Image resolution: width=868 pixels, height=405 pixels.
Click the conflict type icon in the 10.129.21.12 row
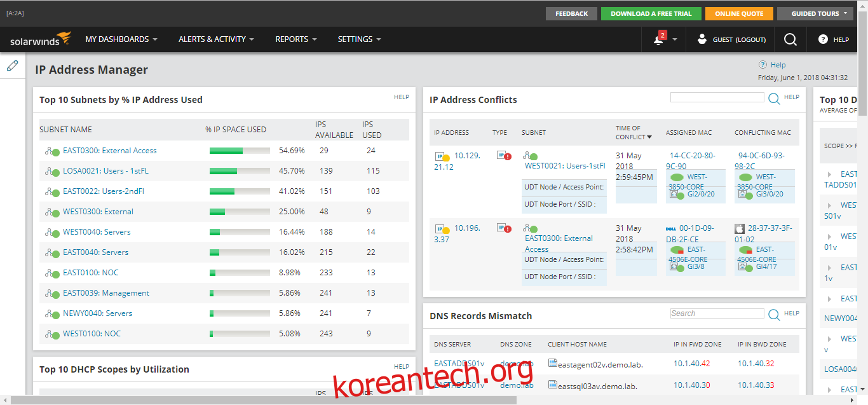click(x=504, y=155)
